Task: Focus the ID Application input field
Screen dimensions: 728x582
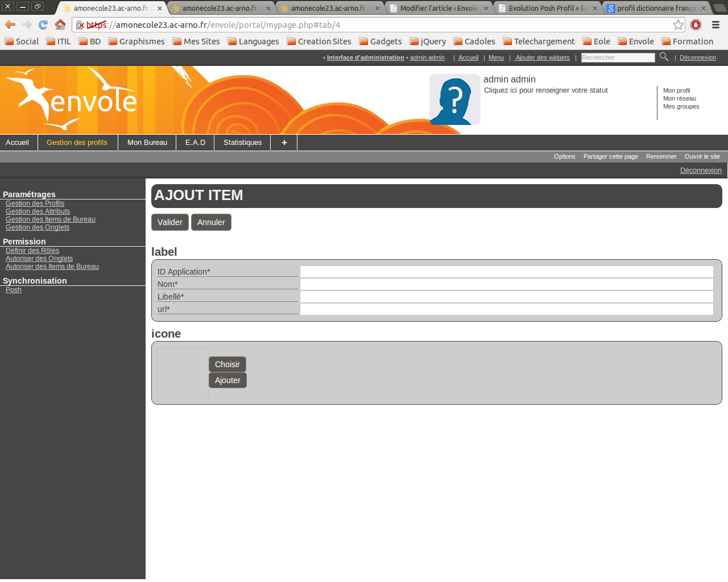Action: coord(506,272)
